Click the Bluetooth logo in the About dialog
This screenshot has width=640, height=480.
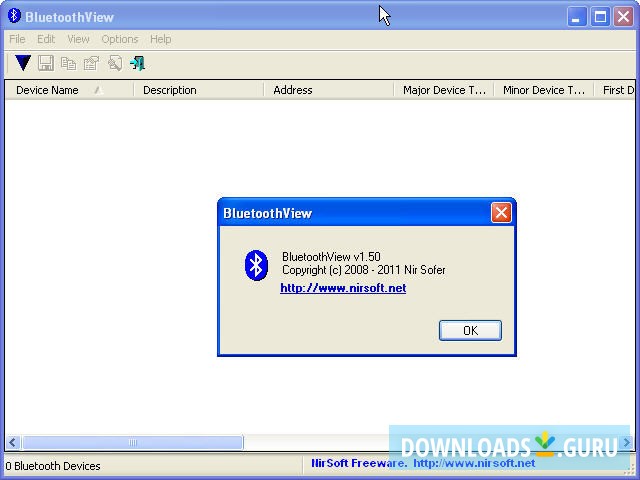click(x=256, y=265)
